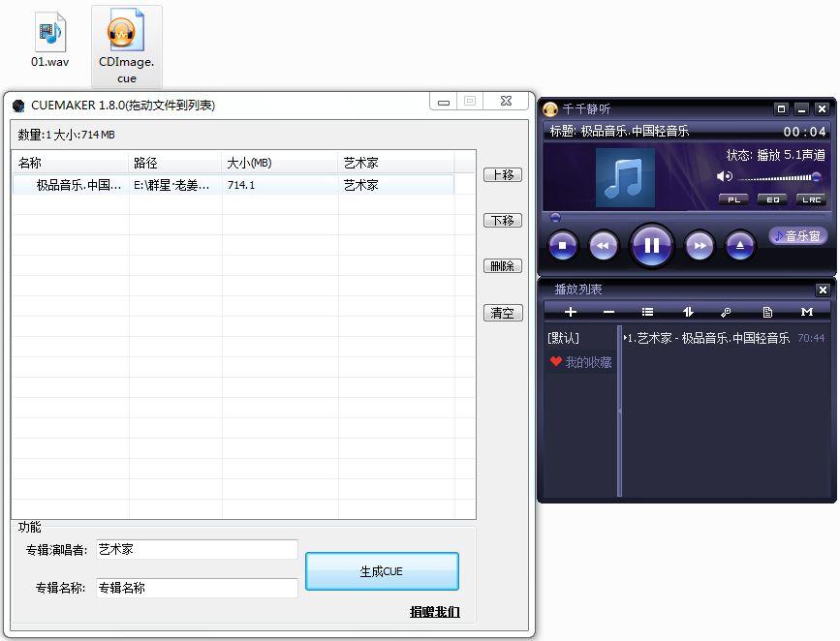840x641 pixels.
Task: Click the 714.1 size cell
Action: tap(241, 185)
